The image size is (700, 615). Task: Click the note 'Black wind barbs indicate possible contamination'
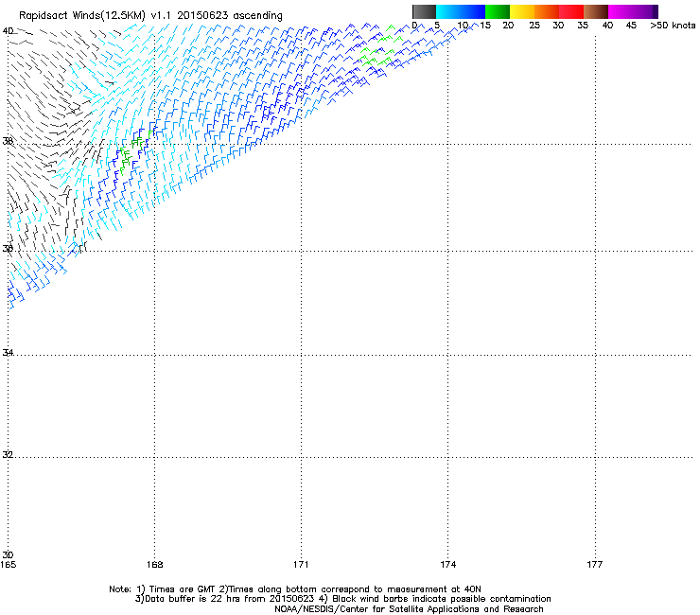(x=441, y=599)
